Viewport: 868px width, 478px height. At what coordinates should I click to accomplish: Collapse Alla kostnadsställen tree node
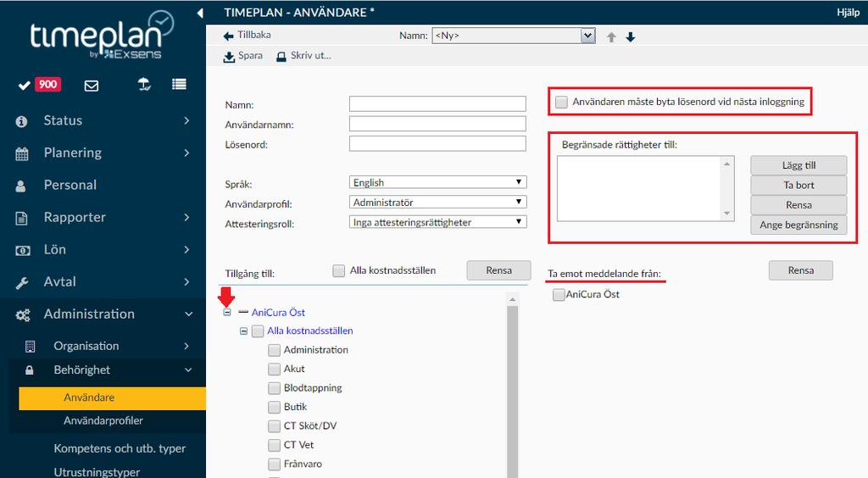[x=243, y=331]
